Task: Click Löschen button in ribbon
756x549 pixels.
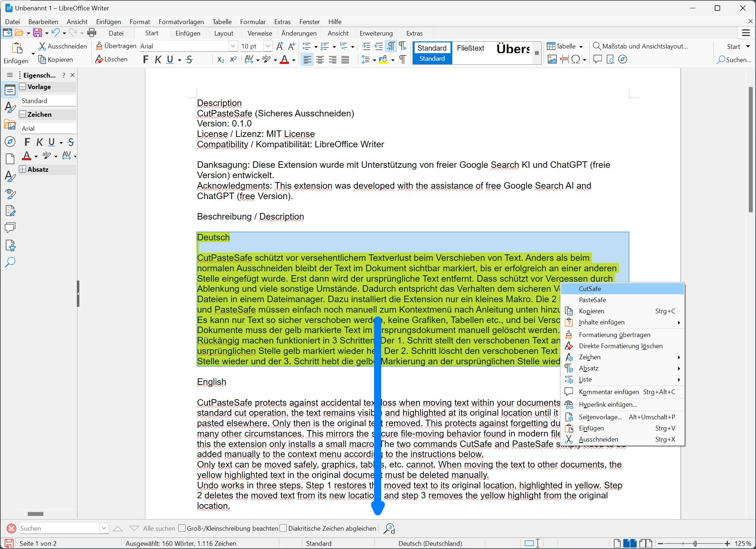Action: (111, 59)
